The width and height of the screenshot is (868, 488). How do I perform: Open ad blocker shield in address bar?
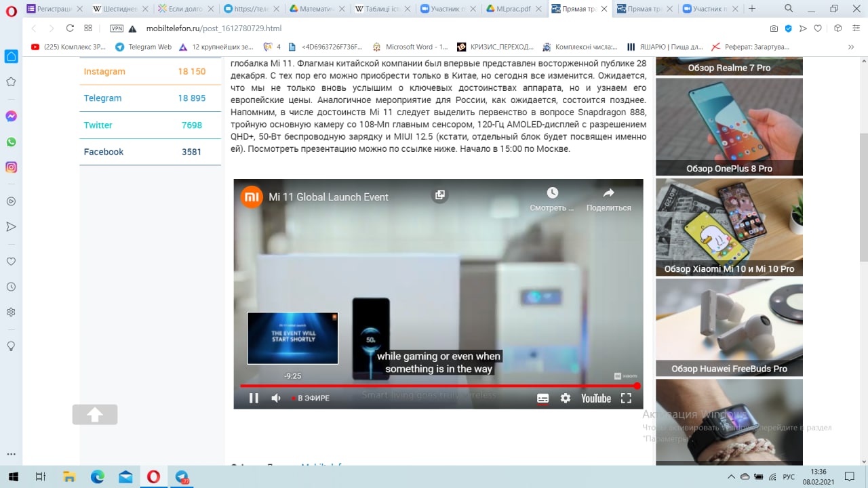coord(788,28)
